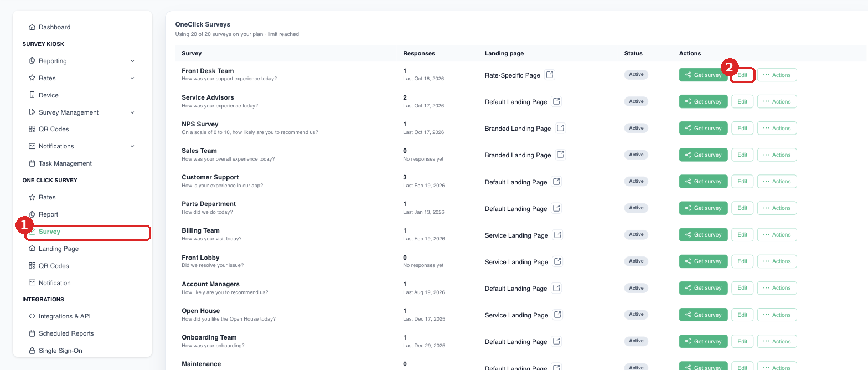Click Active status badge for Service Advisors
The width and height of the screenshot is (868, 370).
coord(636,101)
